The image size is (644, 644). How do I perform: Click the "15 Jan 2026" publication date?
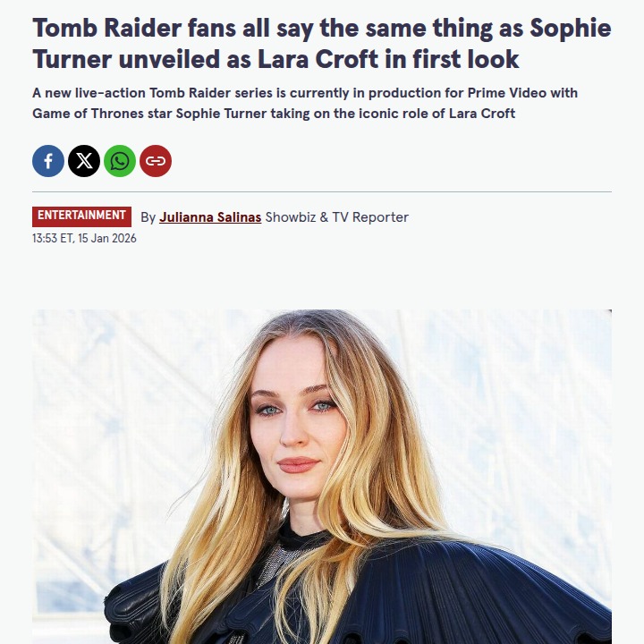tap(107, 239)
